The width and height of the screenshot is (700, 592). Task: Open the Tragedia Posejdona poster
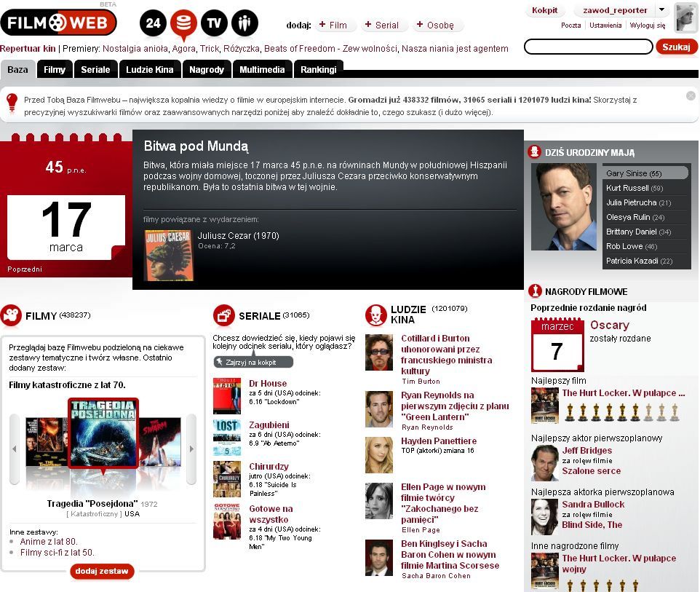pos(103,433)
